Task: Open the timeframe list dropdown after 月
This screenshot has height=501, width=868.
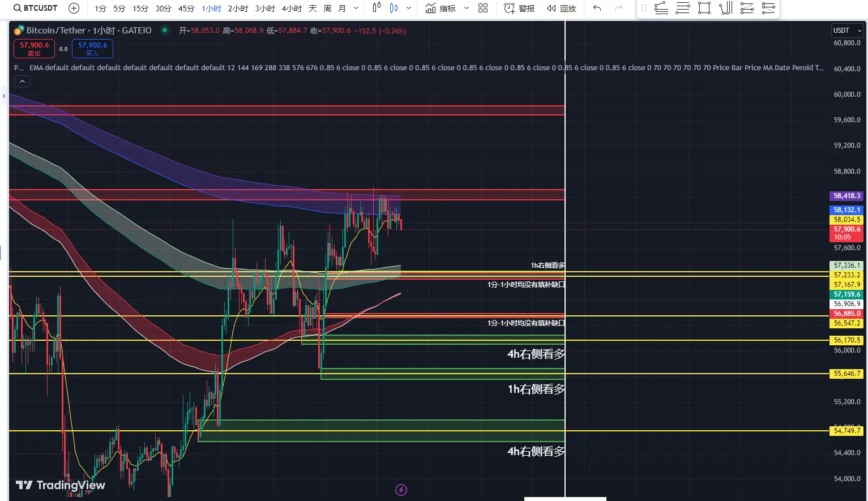Action: pos(356,8)
